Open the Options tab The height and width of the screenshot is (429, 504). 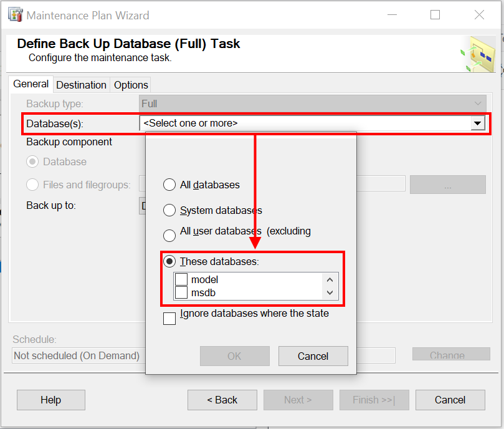pyautogui.click(x=131, y=85)
